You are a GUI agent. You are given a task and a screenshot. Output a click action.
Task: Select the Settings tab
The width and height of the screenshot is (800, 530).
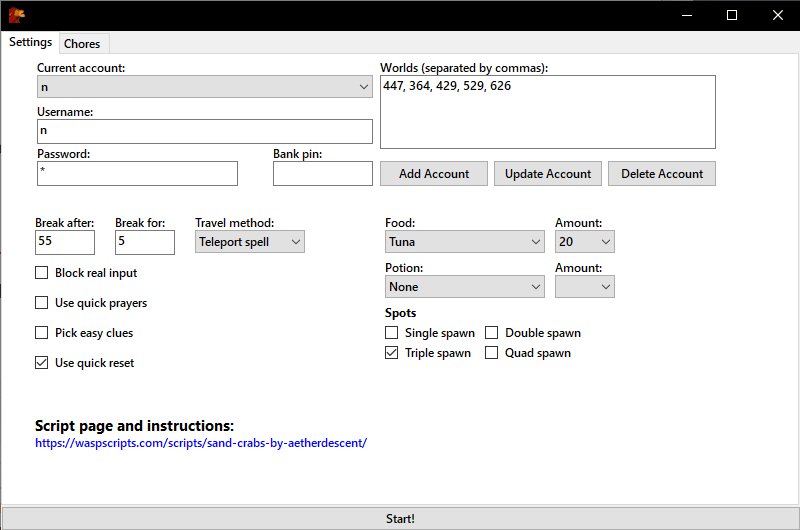click(x=31, y=42)
